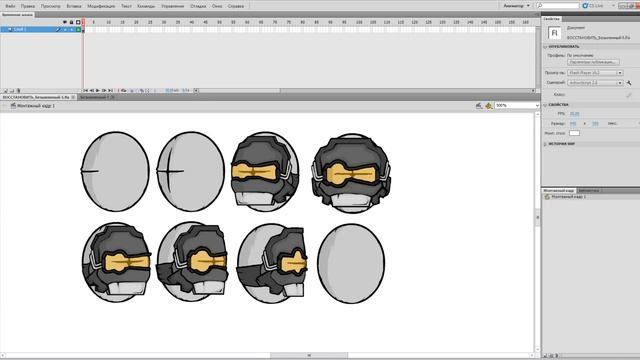Image resolution: width=640 pixels, height=360 pixels.
Task: Click the edit class pencil icon
Action: pos(629,95)
